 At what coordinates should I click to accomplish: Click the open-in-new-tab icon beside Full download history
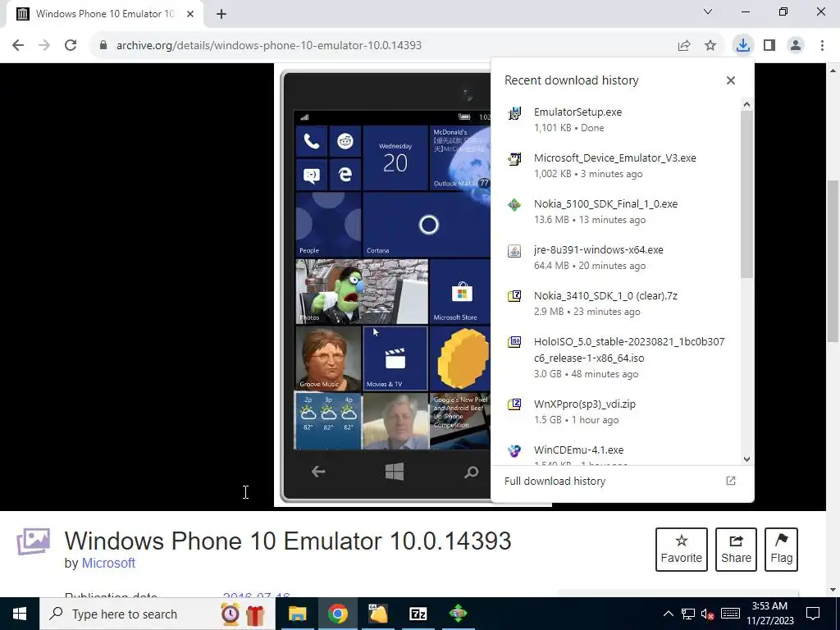coord(731,481)
